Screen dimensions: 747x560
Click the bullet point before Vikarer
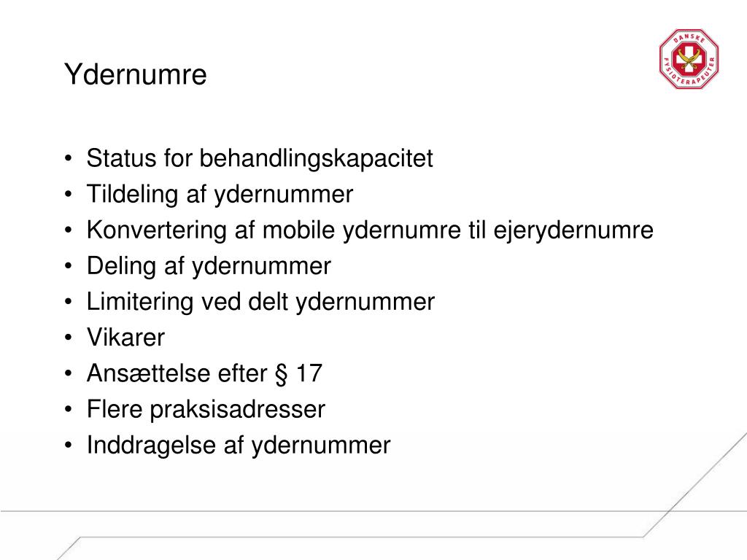pyautogui.click(x=69, y=338)
